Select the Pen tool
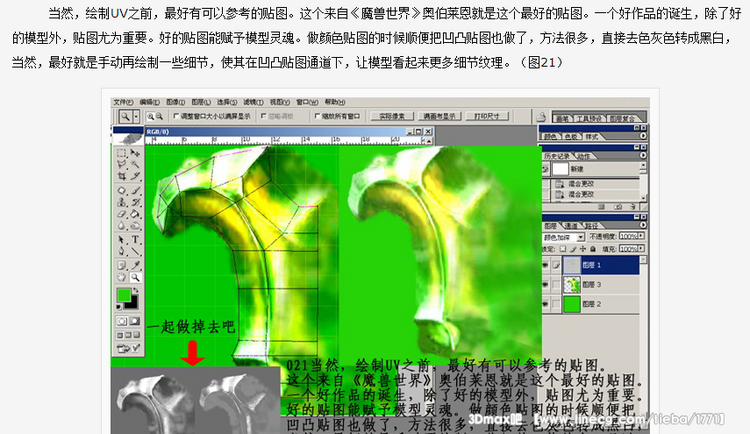The image size is (750, 434). [x=121, y=251]
